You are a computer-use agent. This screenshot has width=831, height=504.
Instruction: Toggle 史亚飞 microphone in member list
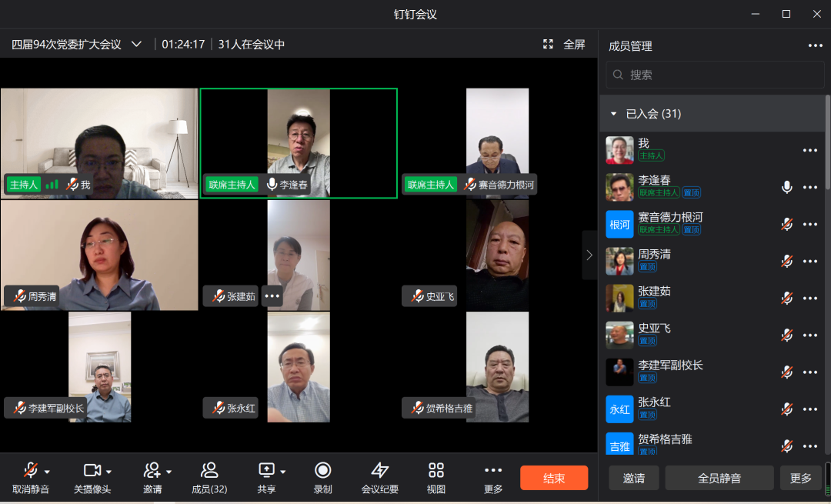click(x=787, y=335)
